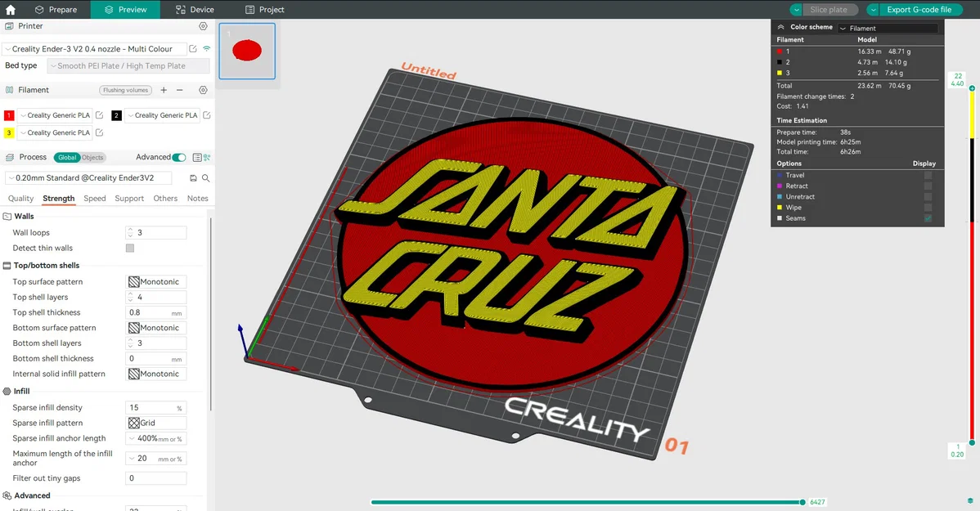
Task: Open the Color scheme Filament dropdown
Action: tap(888, 28)
